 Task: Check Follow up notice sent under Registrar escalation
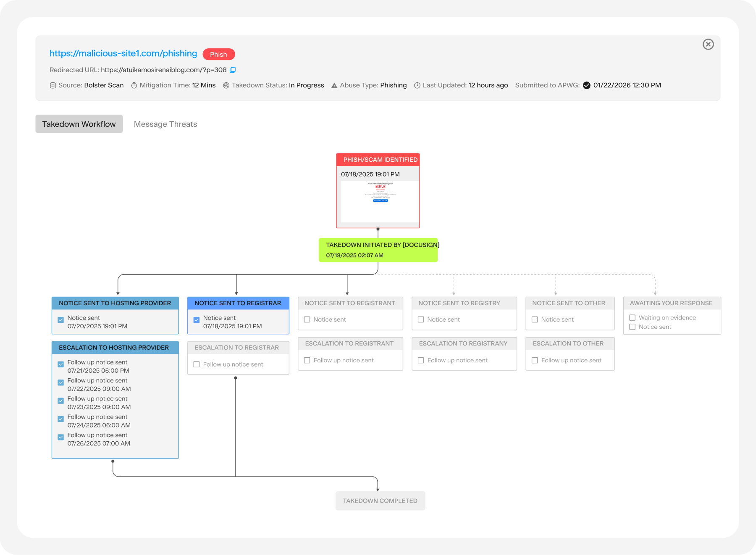click(x=197, y=364)
